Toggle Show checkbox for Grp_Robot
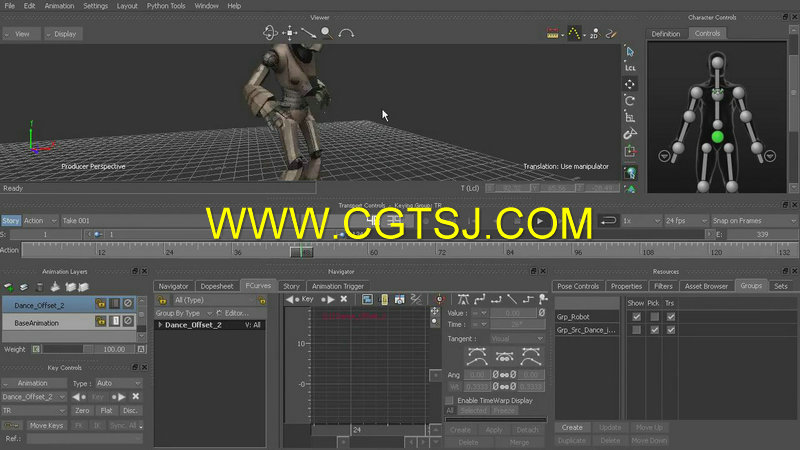Screen dimensions: 800x450 tap(636, 317)
